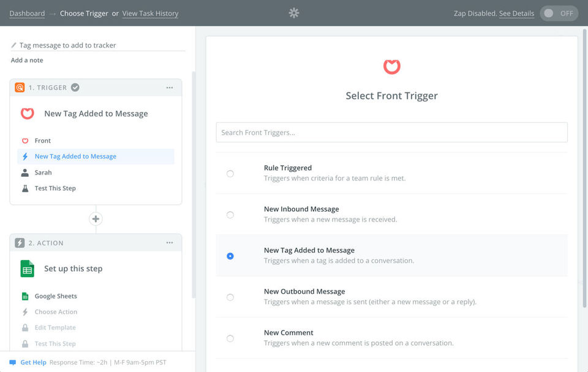Click the trigger step checkmark icon

pos(75,87)
